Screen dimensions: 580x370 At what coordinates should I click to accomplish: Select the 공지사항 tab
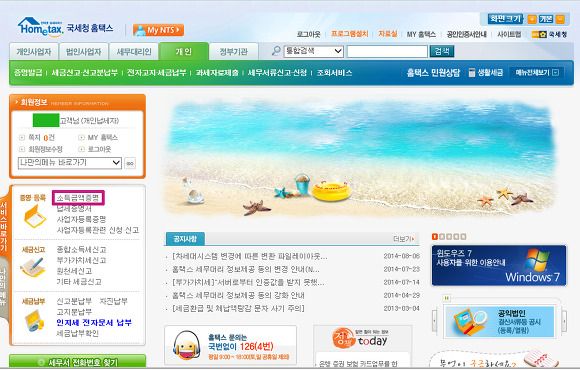pos(185,239)
